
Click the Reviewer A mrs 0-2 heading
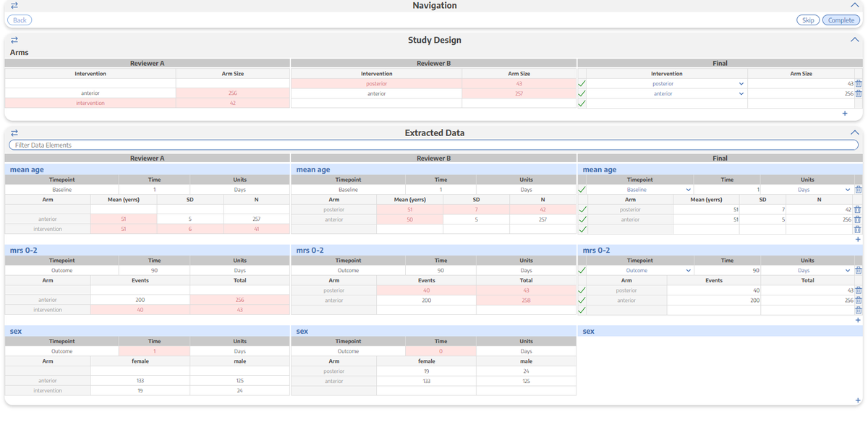pyautogui.click(x=24, y=251)
